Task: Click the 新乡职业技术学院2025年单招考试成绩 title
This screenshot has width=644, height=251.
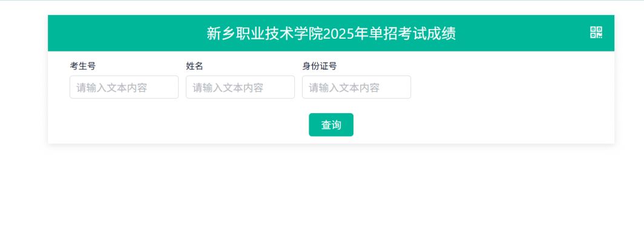Action: pyautogui.click(x=331, y=33)
